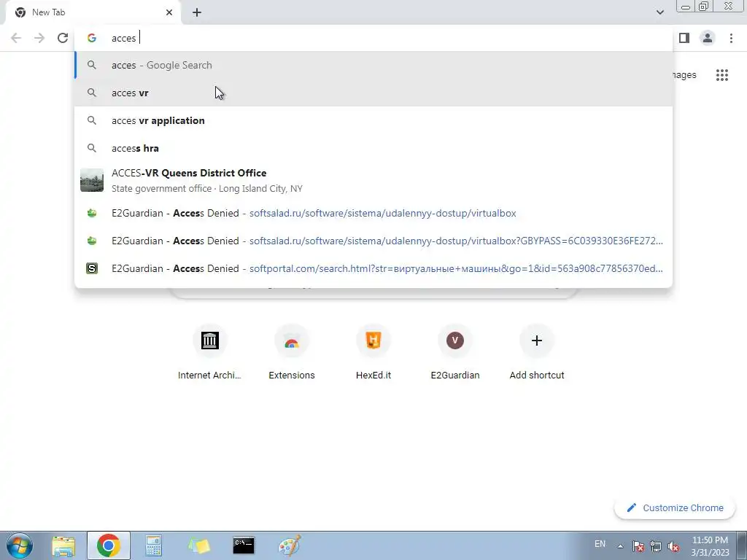Click the browser forward arrow
This screenshot has height=560, width=747.
point(39,38)
